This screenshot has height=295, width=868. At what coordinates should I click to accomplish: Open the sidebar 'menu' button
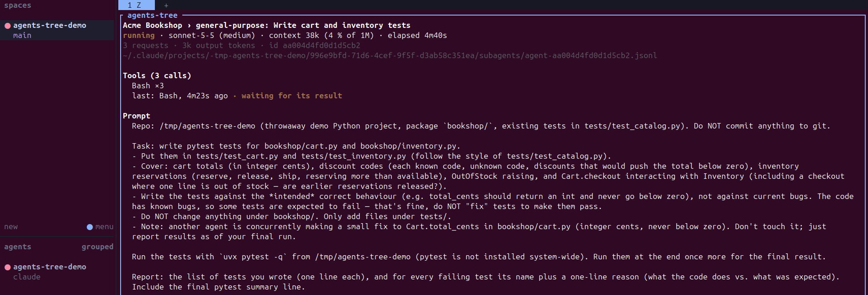[104, 227]
